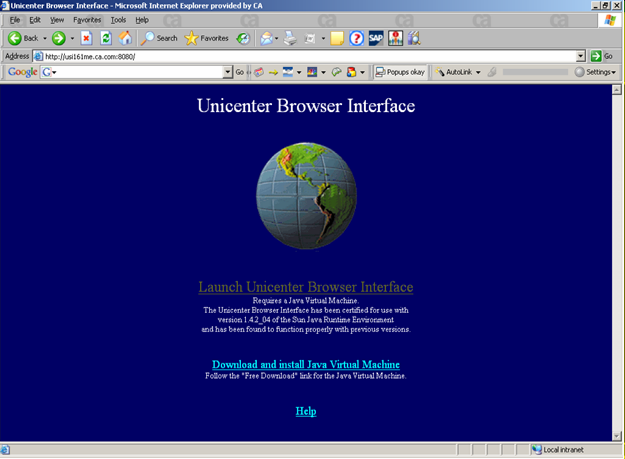Image resolution: width=625 pixels, height=459 pixels.
Task: Click the Google logo on the toolbar
Action: 23,72
